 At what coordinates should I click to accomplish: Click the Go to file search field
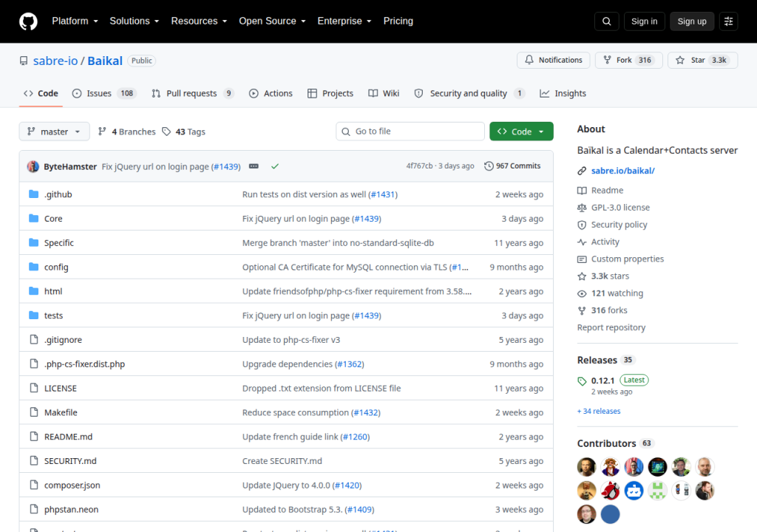click(x=410, y=132)
